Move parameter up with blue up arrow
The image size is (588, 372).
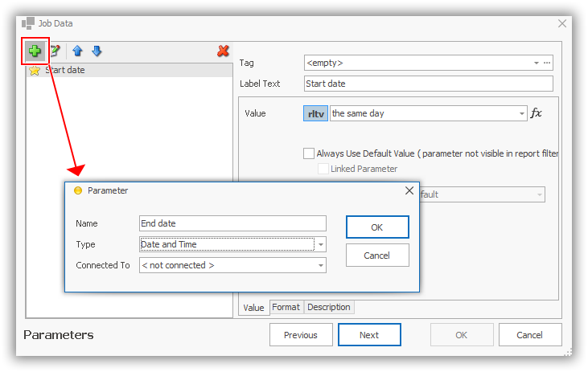point(78,51)
